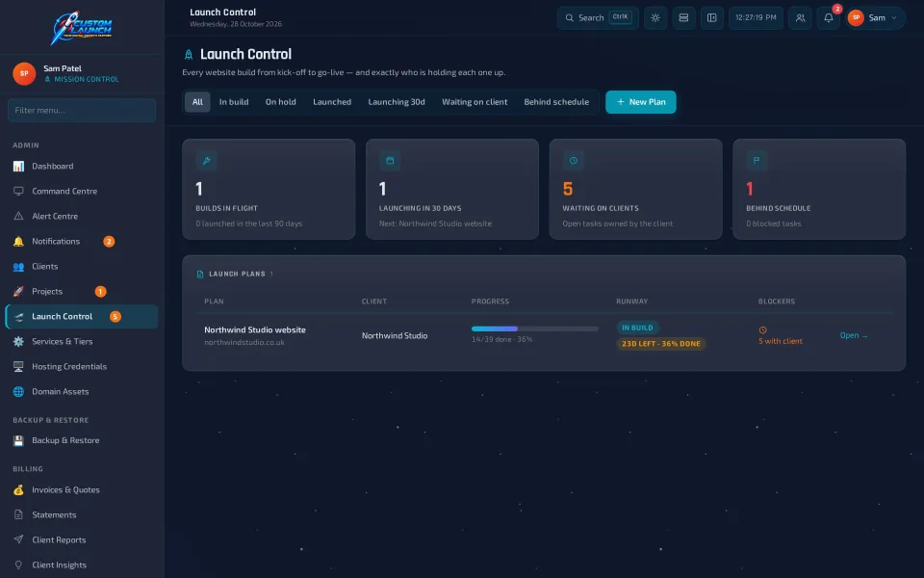Click the Domain Assets globe icon
The width and height of the screenshot is (924, 578).
pyautogui.click(x=19, y=392)
